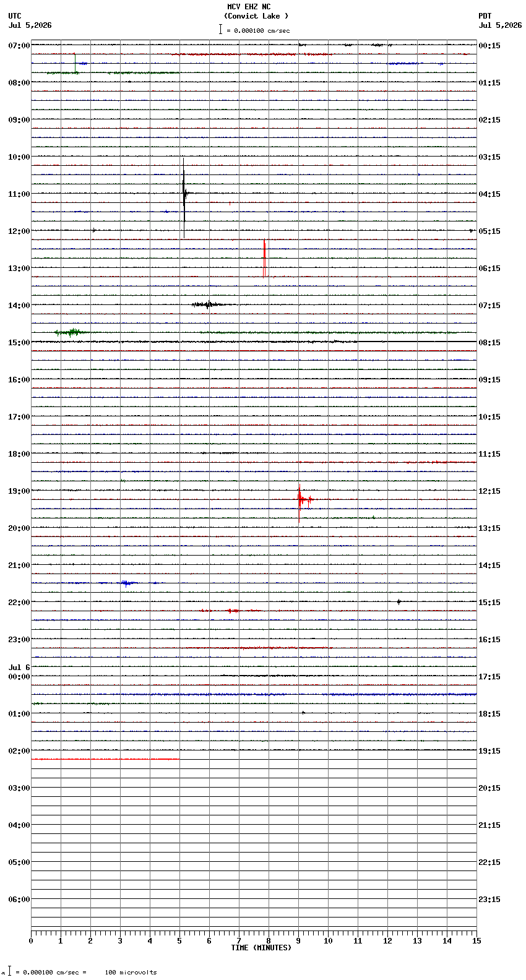Click the '10' tick on the minutes axis
The width and height of the screenshot is (526, 980).
(x=328, y=941)
